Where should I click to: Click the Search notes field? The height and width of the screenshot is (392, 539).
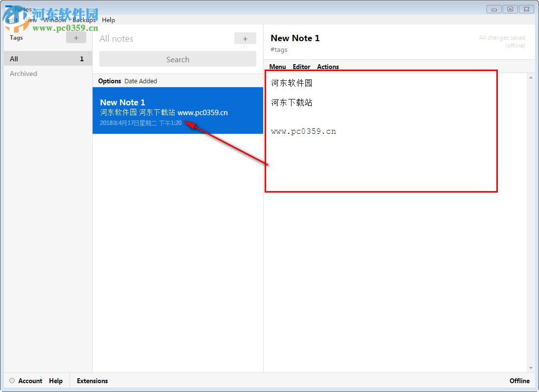[178, 59]
